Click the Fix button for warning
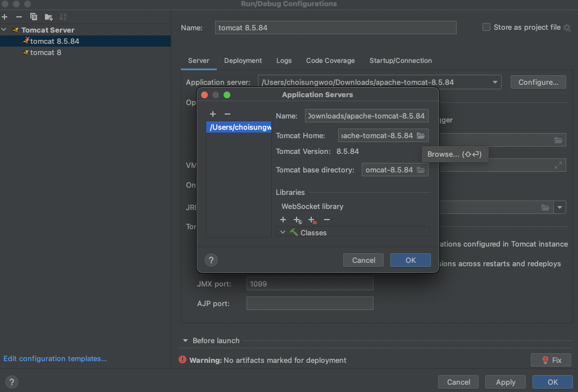The image size is (578, 392). (550, 360)
